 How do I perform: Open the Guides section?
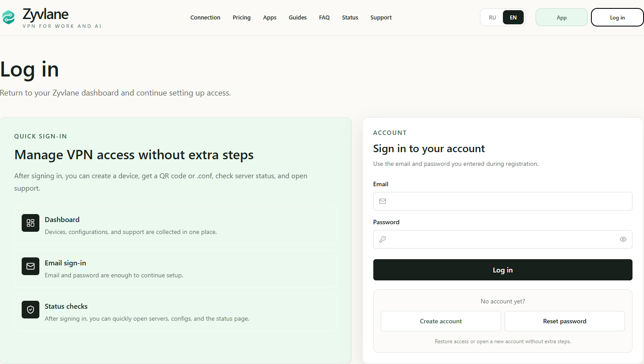point(298,18)
